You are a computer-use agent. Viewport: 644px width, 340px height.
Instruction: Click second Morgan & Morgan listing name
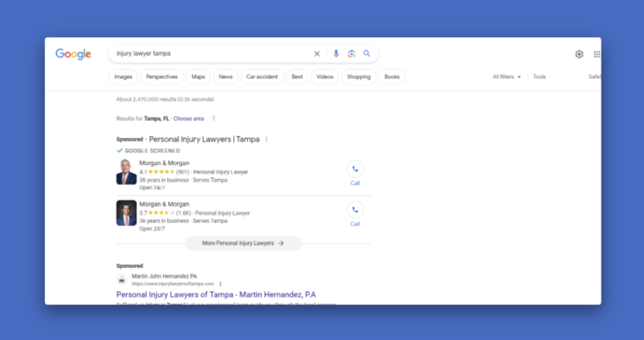tap(164, 205)
